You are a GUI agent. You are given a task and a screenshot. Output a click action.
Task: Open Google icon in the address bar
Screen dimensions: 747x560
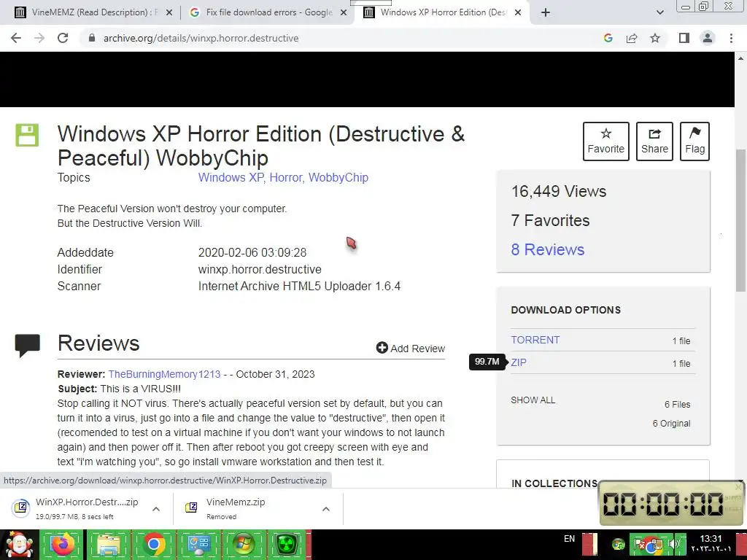(x=608, y=38)
